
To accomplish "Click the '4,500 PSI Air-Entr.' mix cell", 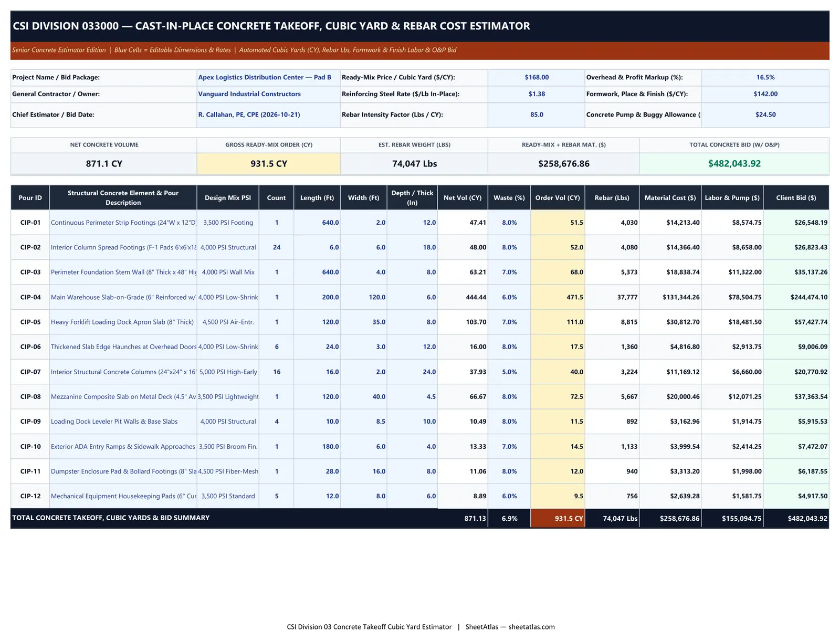I will click(x=228, y=322).
